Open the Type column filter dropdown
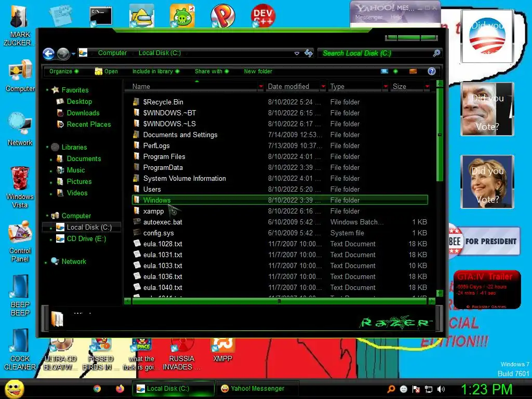 385,87
